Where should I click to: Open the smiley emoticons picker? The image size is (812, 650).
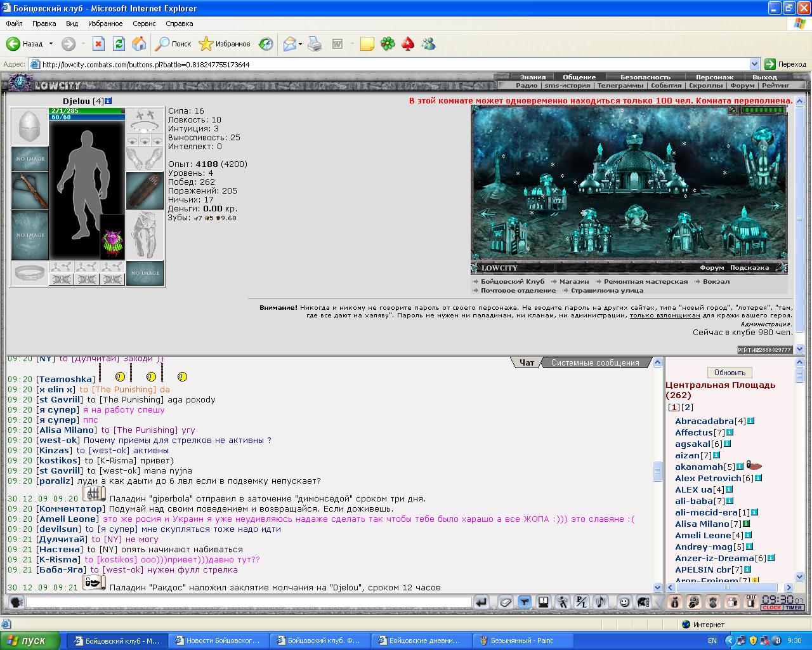point(625,602)
